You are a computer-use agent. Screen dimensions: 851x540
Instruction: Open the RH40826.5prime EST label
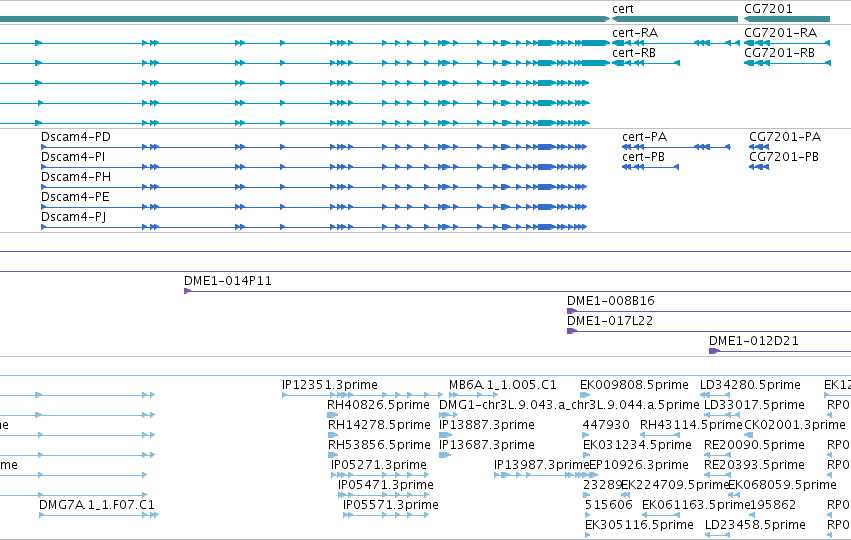pyautogui.click(x=378, y=405)
